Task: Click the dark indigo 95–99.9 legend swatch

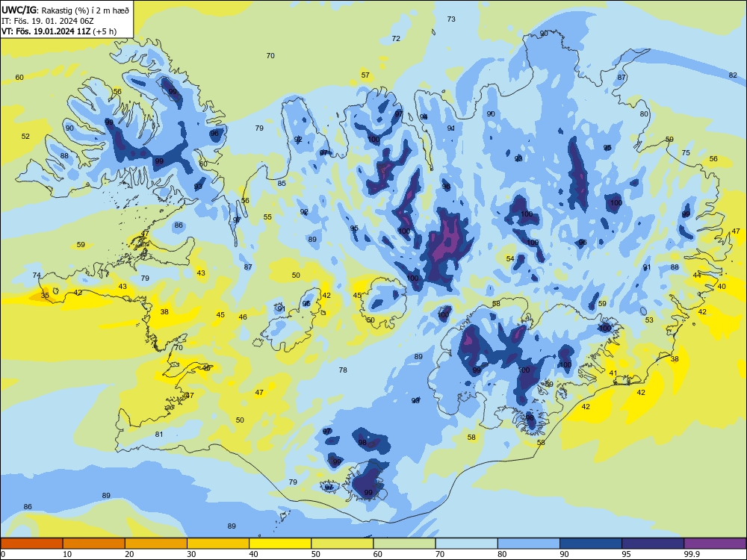Action: (x=653, y=544)
